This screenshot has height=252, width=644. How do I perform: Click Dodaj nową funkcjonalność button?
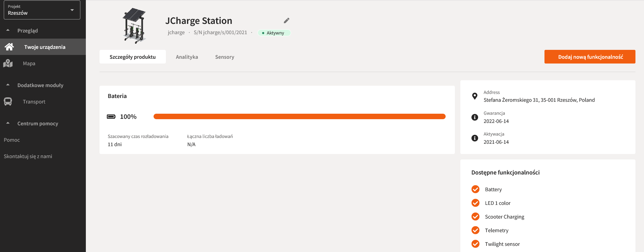pyautogui.click(x=590, y=57)
